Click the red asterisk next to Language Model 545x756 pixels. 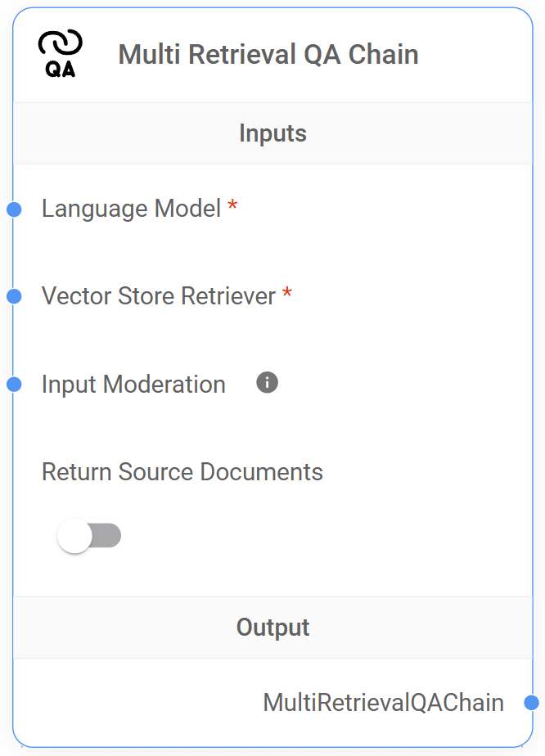232,207
